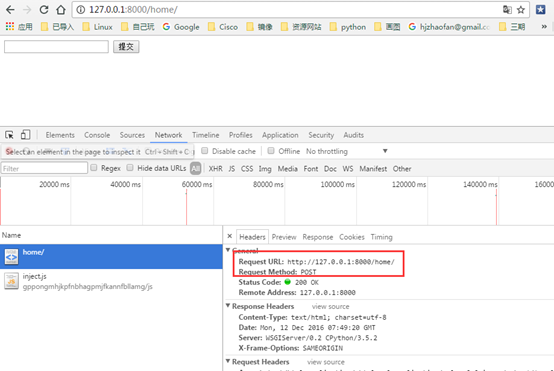Screen dimensions: 554x371
Task: Click the page text input box
Action: click(x=56, y=47)
